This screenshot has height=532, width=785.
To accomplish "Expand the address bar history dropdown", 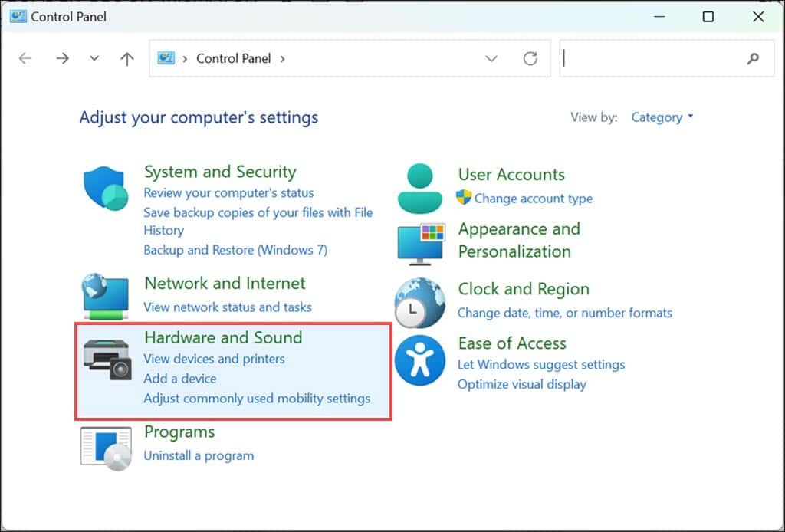I will click(x=491, y=58).
